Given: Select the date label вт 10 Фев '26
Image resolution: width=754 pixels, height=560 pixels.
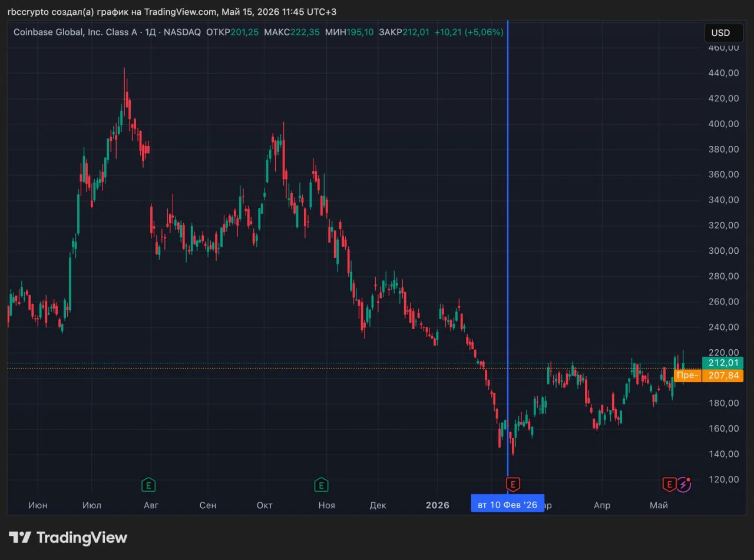Looking at the screenshot, I should 508,505.
